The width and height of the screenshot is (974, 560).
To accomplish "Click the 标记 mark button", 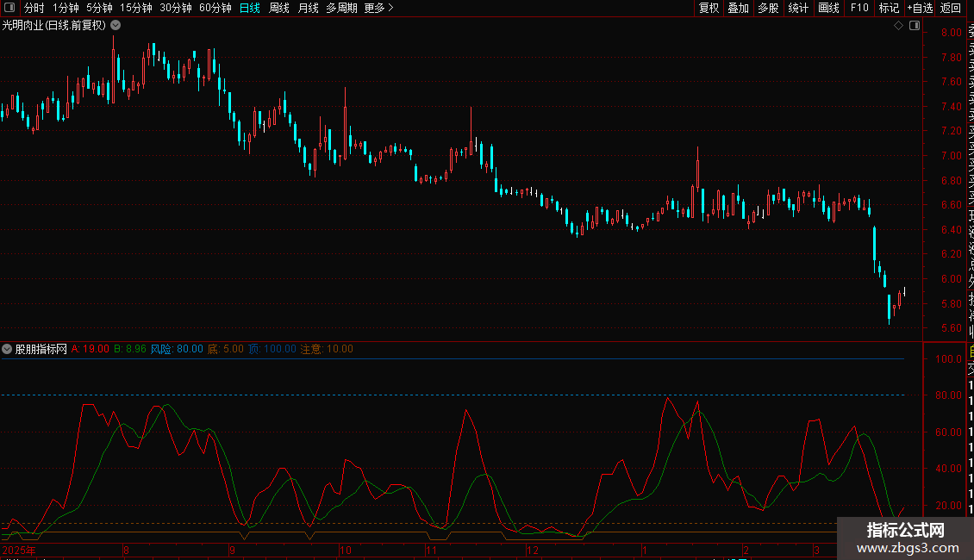I will click(x=889, y=8).
